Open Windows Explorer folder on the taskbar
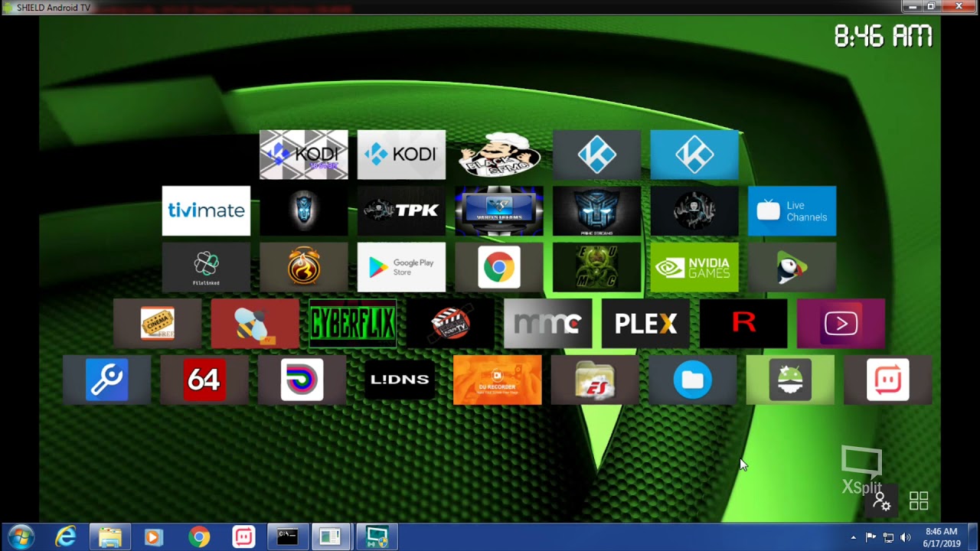Image resolution: width=980 pixels, height=551 pixels. [x=109, y=537]
